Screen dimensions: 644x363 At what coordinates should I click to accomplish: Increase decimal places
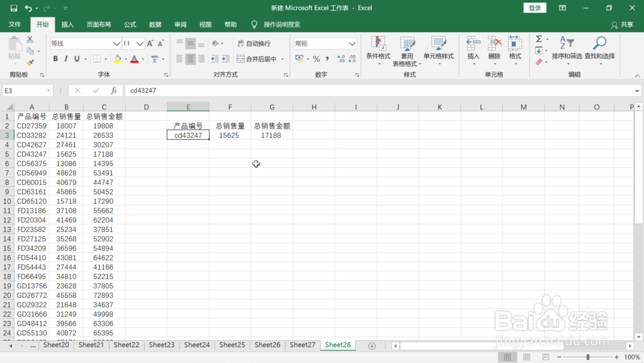point(341,59)
